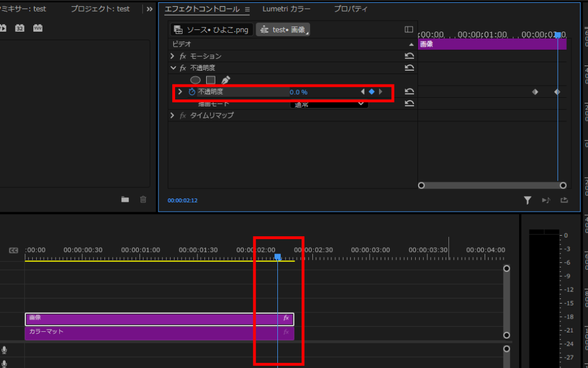The width and height of the screenshot is (588, 368).
Task: Click the filter icon in Effect Controls
Action: [527, 200]
